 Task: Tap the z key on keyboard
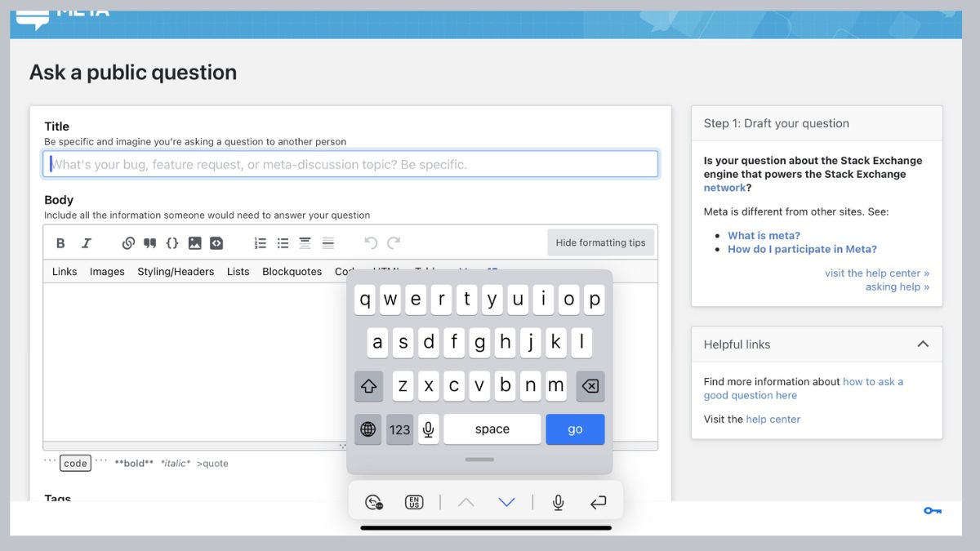[403, 386]
